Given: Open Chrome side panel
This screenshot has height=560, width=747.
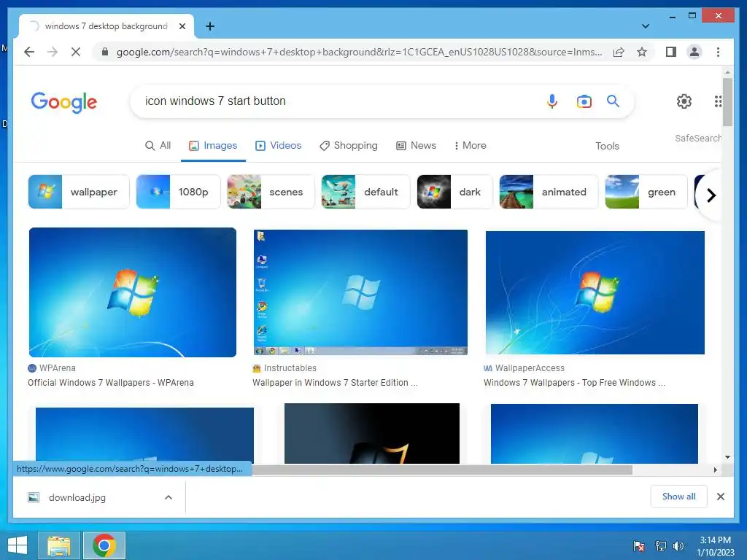Looking at the screenshot, I should click(671, 52).
